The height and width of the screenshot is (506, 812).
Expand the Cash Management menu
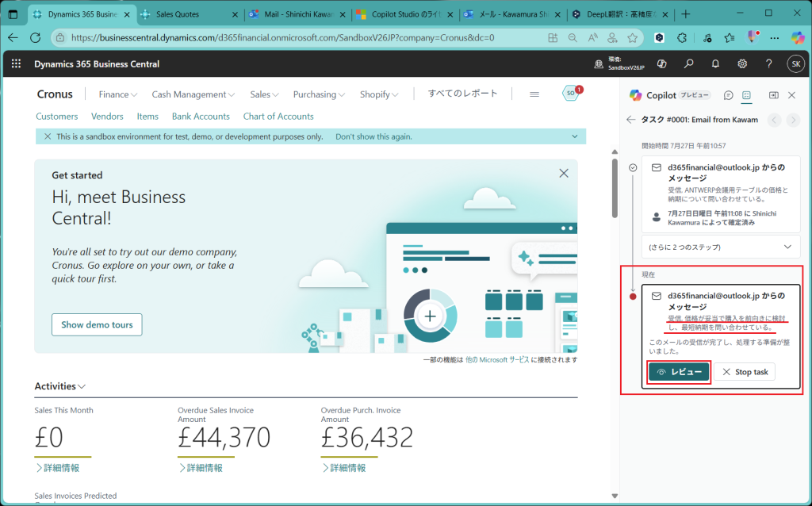(x=193, y=94)
